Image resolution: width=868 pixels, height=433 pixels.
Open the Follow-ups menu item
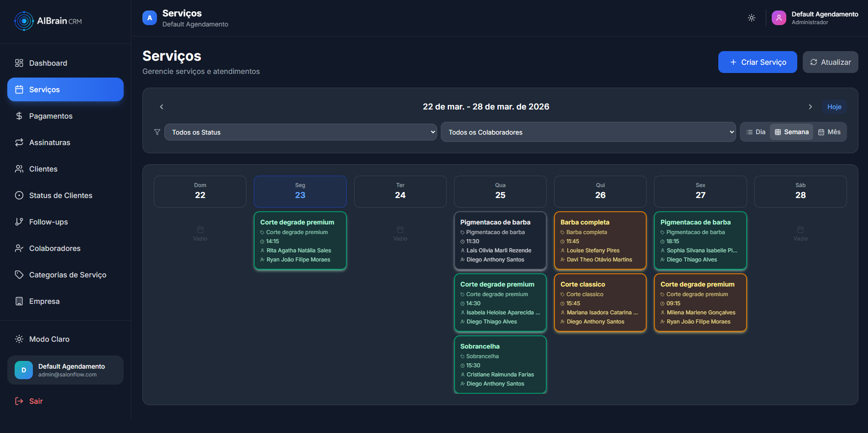click(x=65, y=222)
